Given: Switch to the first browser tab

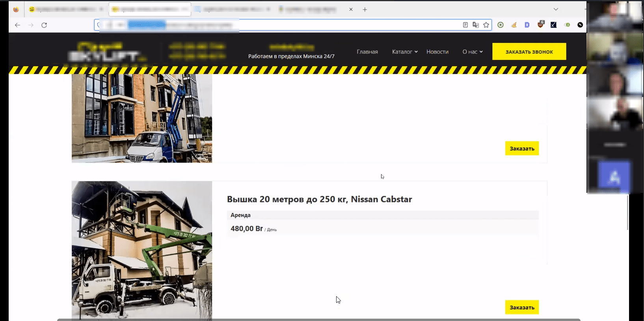Looking at the screenshot, I should (66, 9).
